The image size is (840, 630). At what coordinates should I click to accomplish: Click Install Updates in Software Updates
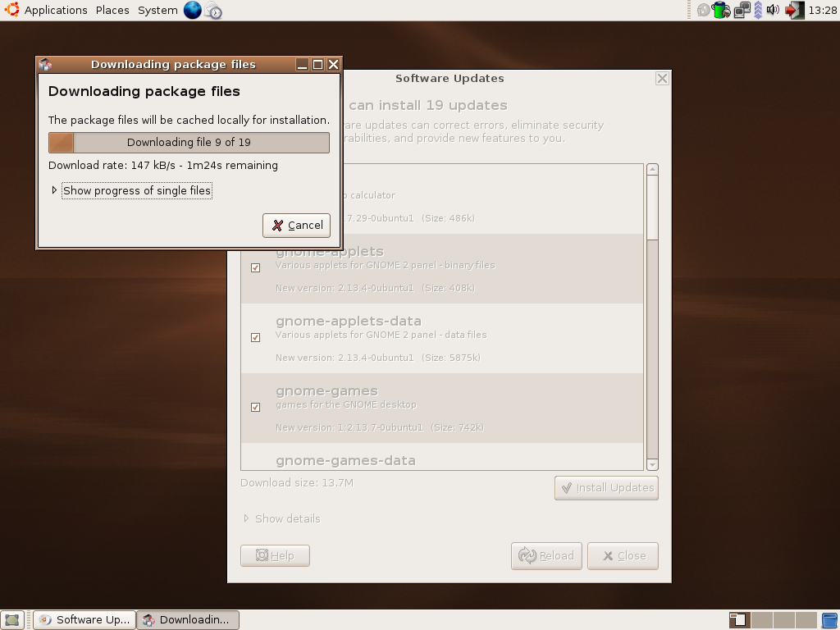tap(606, 488)
